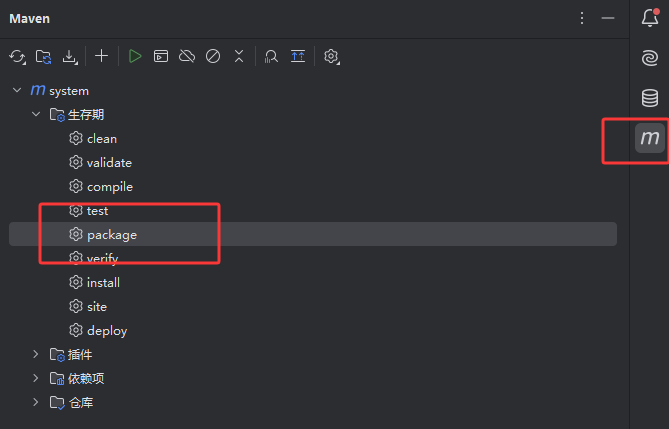
Task: Click the gear icon beside clean
Action: 76,138
